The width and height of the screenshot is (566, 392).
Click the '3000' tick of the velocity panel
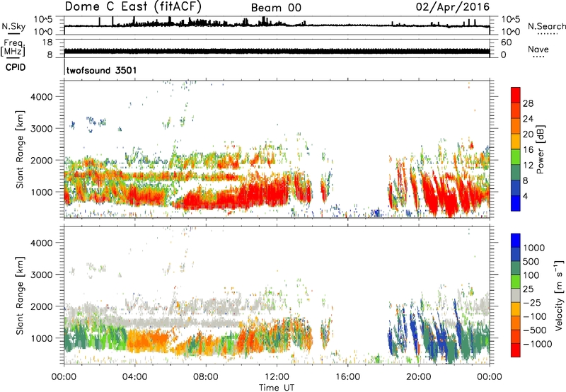[x=42, y=275]
